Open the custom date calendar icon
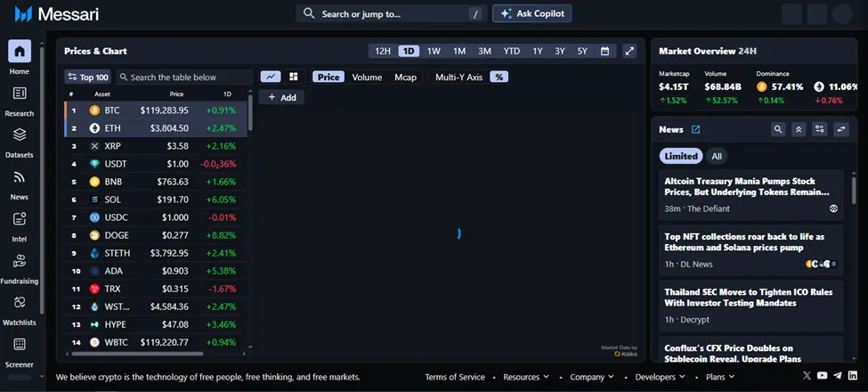This screenshot has width=868, height=392. 605,51
